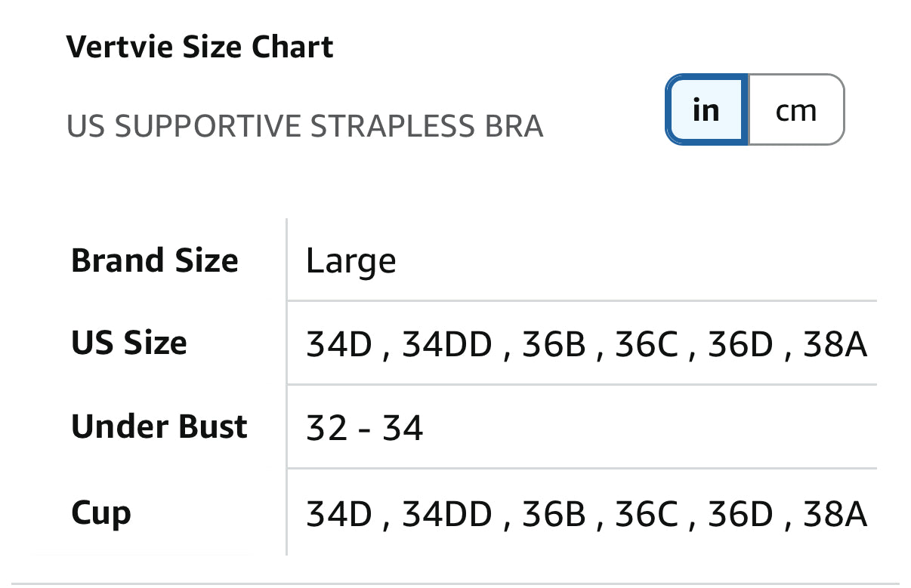Viewport: 911px width, 588px height.
Task: Click the 32 - 34 under bust value
Action: pyautogui.click(x=365, y=429)
